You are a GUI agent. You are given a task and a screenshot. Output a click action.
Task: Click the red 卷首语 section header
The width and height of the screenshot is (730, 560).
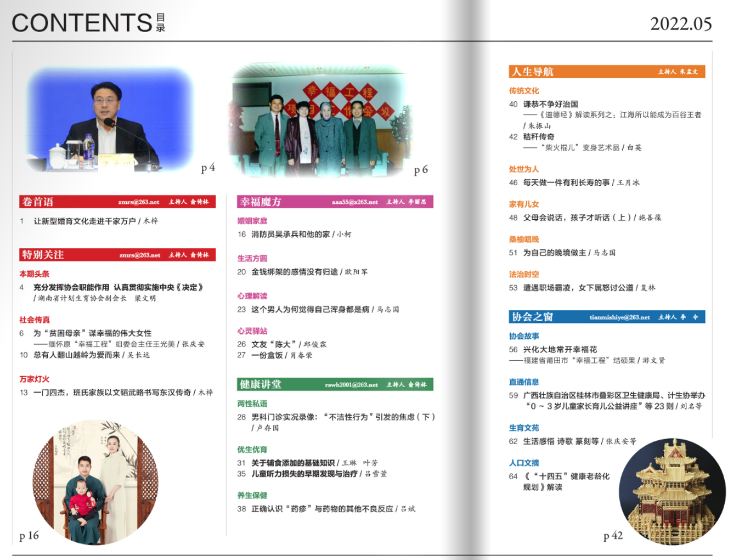pyautogui.click(x=117, y=202)
